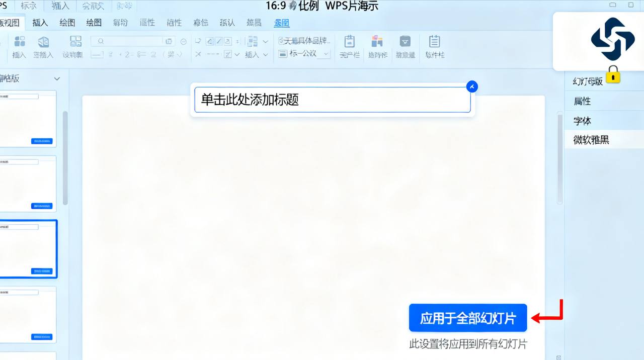The image size is (644, 360).
Task: Open the 插入 dropdown arrow in the ribbon
Action: click(265, 55)
